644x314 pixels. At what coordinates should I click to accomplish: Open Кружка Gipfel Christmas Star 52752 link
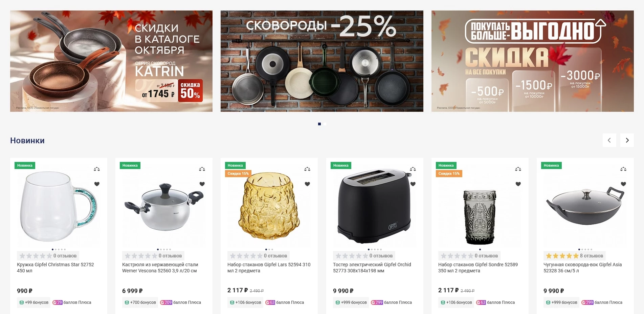pyautogui.click(x=55, y=268)
